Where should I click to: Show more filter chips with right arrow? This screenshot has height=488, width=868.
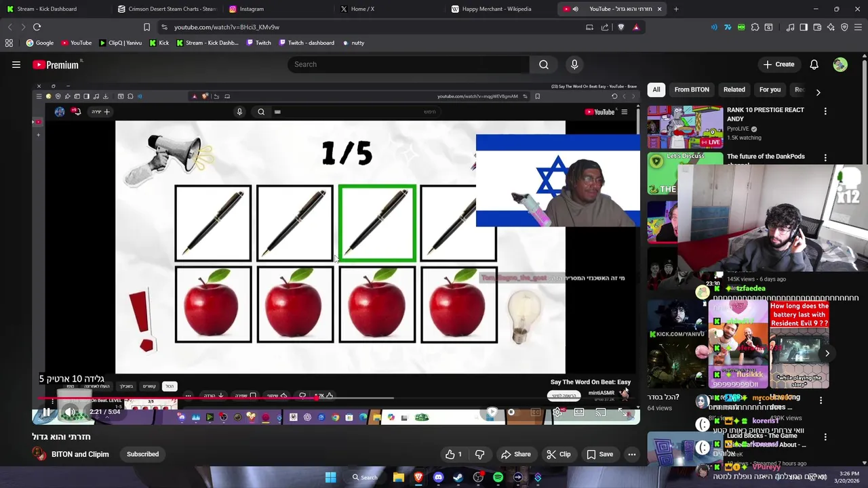[x=818, y=92]
